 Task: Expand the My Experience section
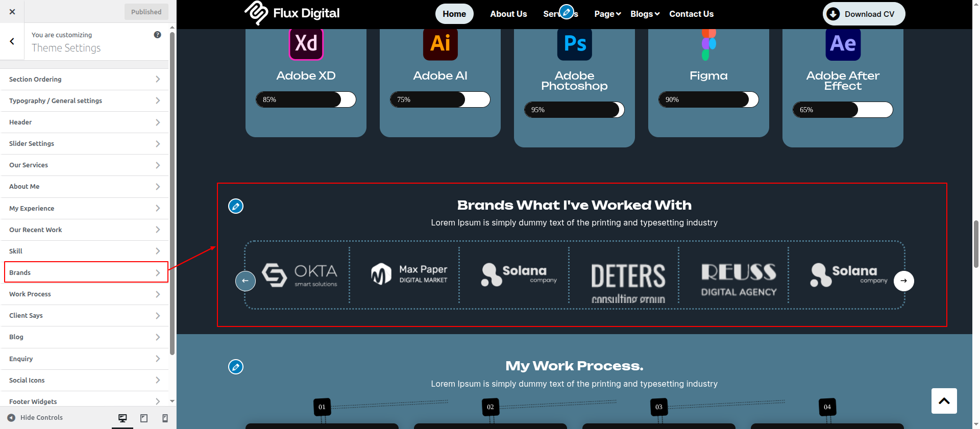(85, 208)
